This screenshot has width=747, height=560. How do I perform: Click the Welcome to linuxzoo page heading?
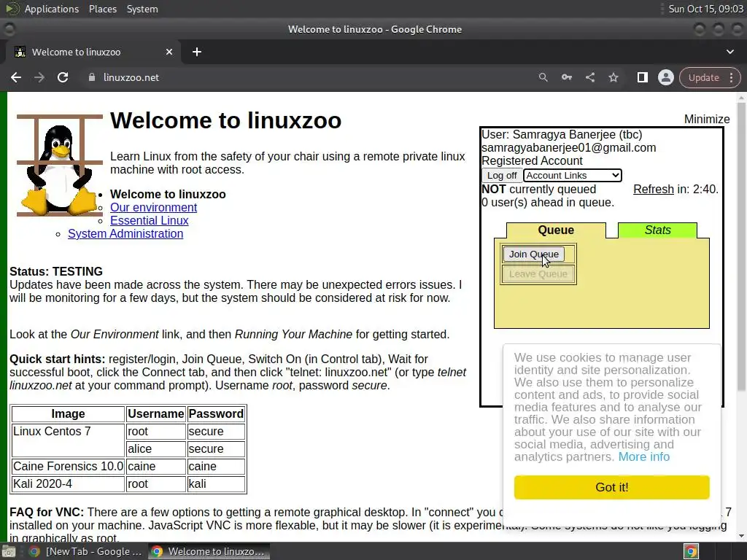coord(226,120)
